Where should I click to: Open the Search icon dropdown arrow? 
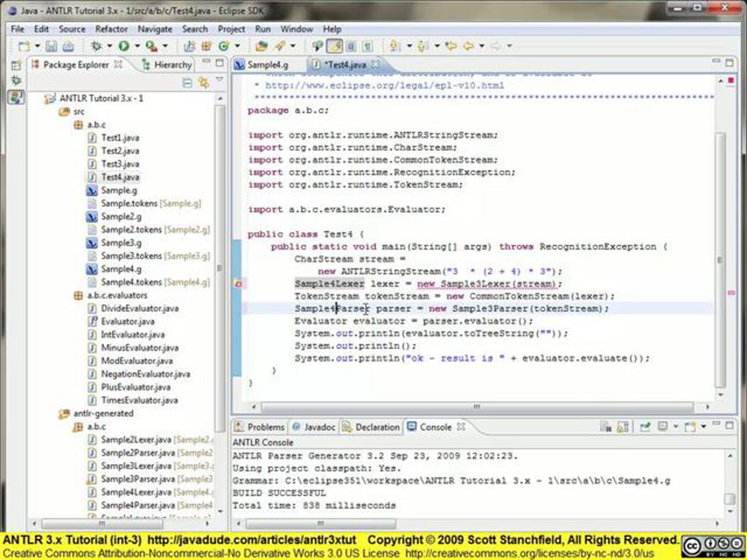(293, 46)
